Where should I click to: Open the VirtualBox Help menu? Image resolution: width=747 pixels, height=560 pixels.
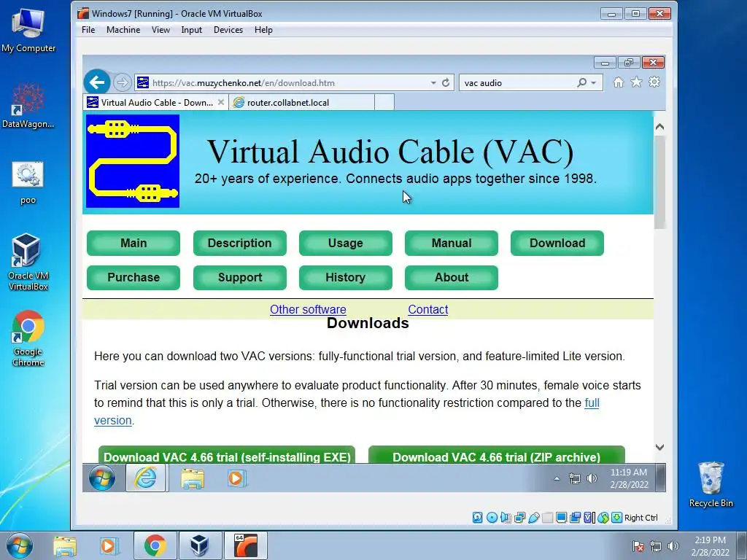coord(263,29)
